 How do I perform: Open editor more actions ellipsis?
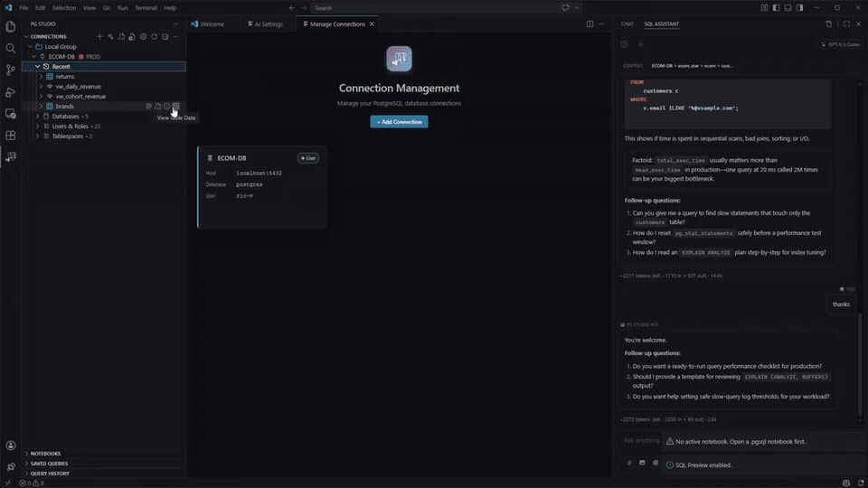click(602, 23)
